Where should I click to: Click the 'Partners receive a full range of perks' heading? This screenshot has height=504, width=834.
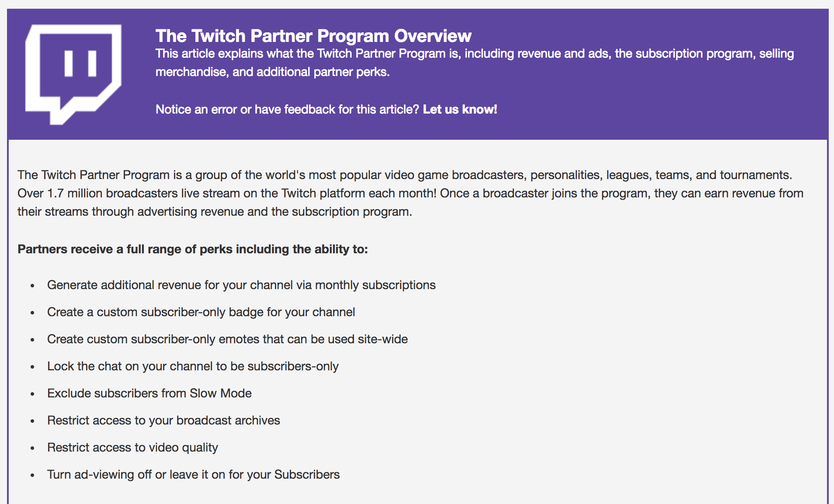point(193,249)
